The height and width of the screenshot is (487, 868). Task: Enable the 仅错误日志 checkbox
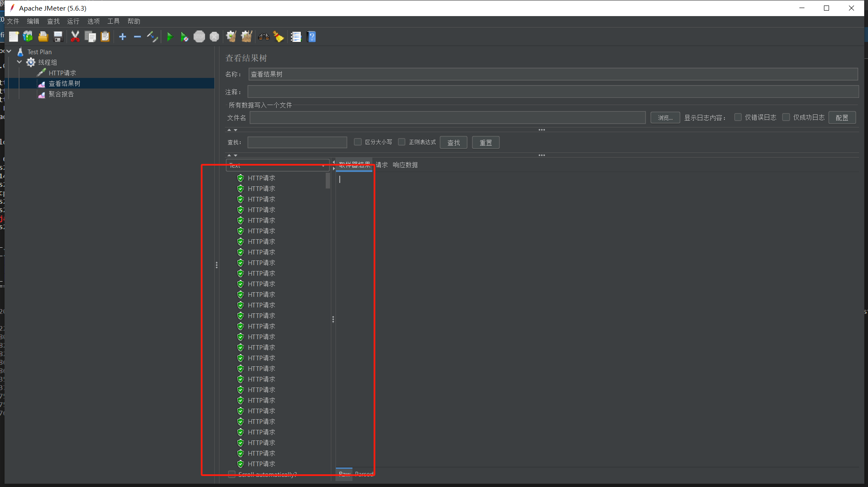coord(738,117)
